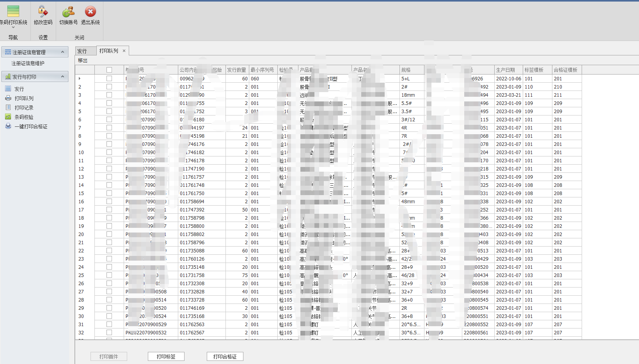Select cell 011747392 in row 17
639x364 pixels.
202,210
